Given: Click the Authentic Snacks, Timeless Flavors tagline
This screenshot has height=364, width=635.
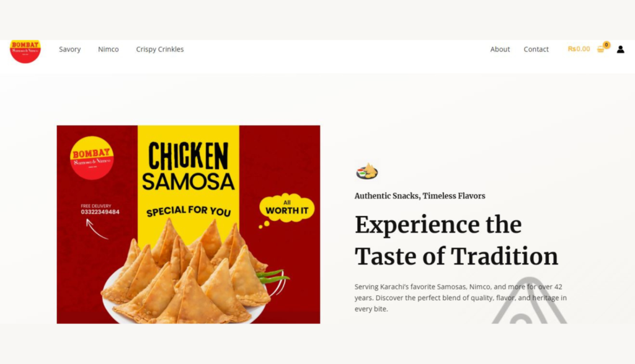Looking at the screenshot, I should 420,196.
